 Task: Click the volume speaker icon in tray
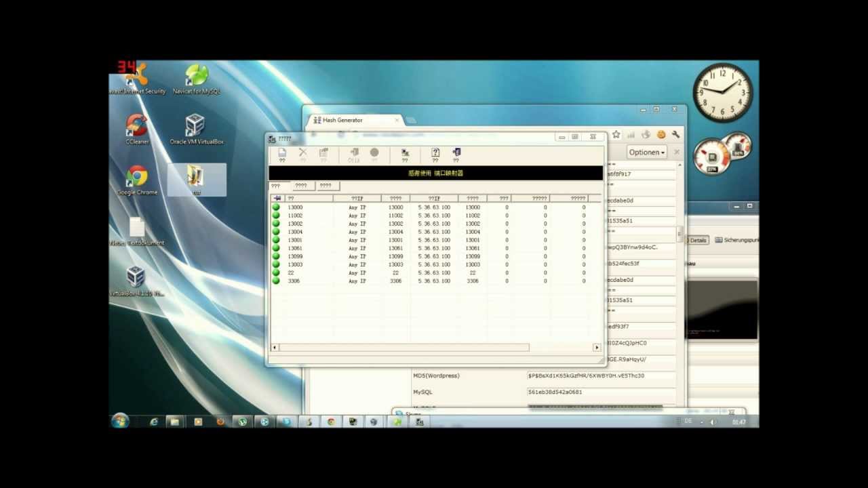click(713, 422)
